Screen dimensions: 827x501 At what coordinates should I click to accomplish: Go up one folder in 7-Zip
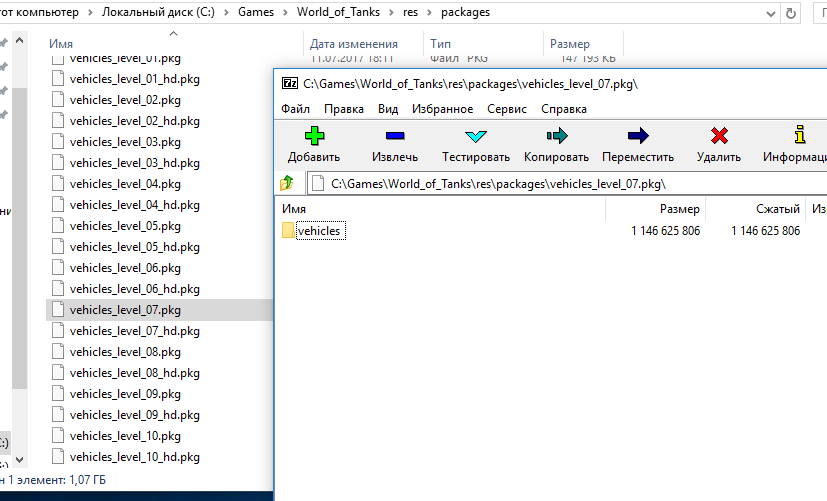point(288,183)
